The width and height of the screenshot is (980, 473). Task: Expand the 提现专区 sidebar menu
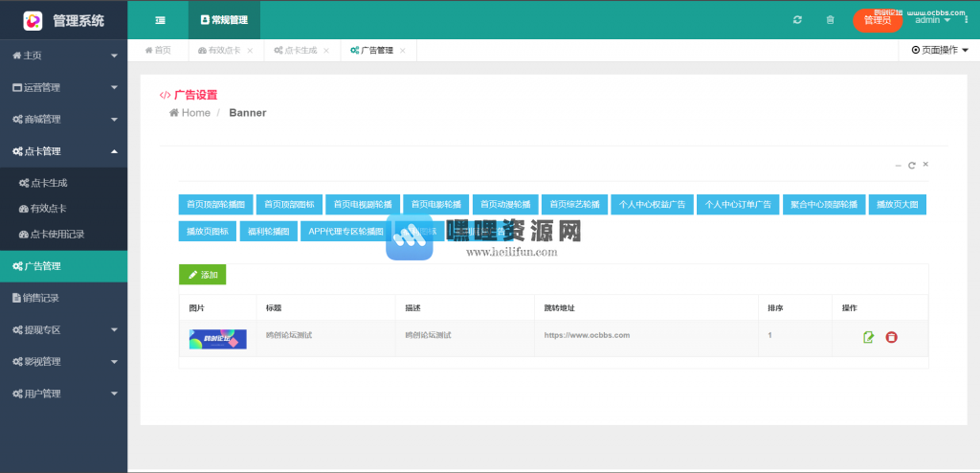coord(64,329)
